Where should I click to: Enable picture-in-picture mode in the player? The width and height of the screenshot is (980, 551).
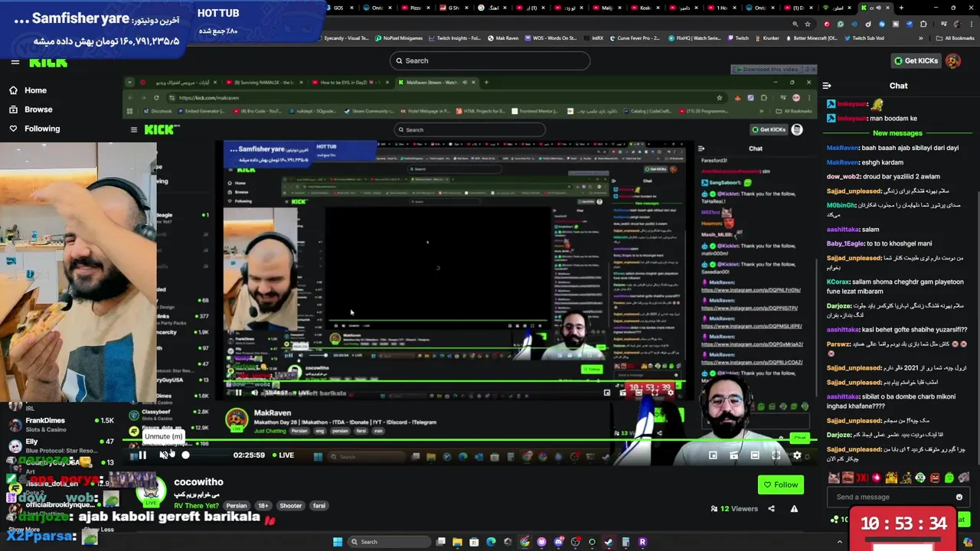pos(713,455)
